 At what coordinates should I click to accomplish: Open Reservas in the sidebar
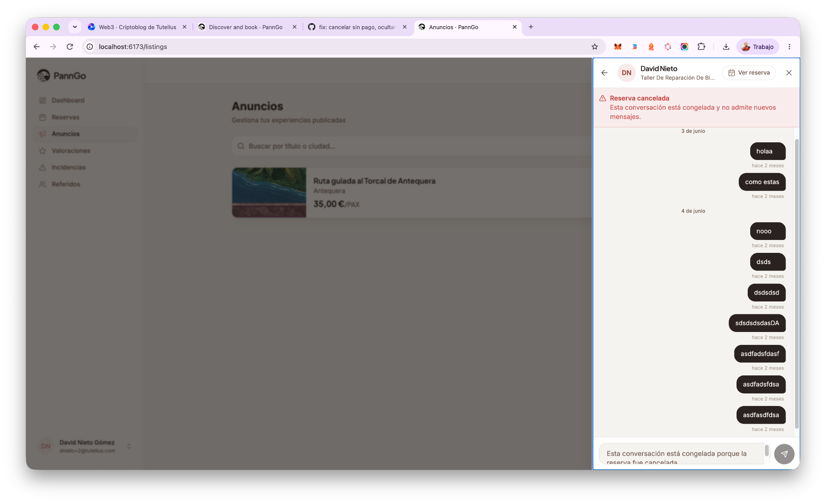(x=85, y=117)
